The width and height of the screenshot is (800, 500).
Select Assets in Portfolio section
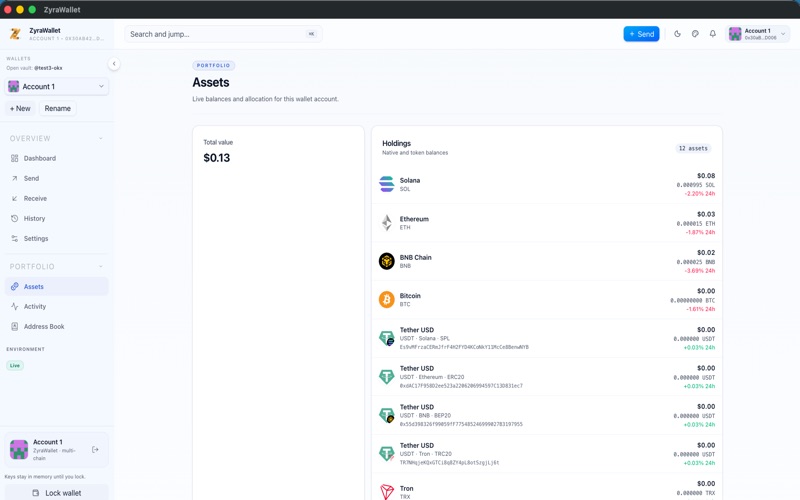(57, 286)
